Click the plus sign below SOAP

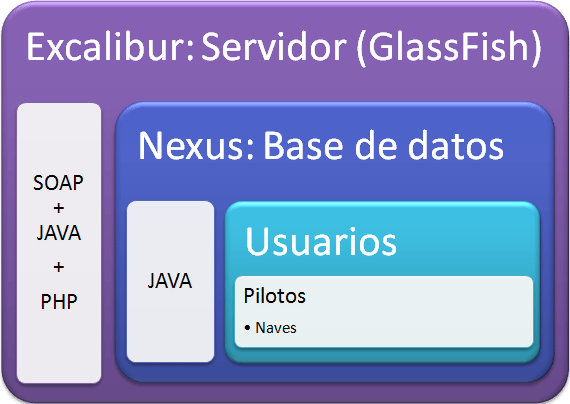coord(59,208)
